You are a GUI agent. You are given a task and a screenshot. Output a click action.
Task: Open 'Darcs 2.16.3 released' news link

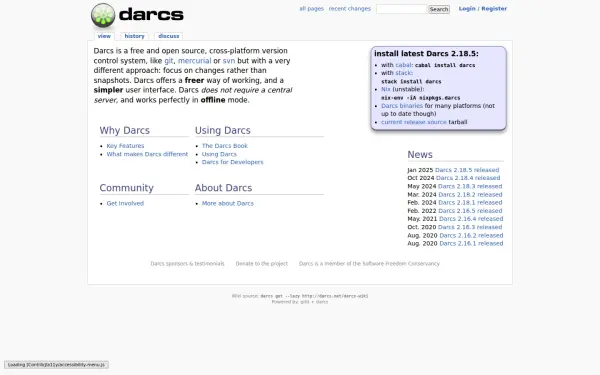pos(470,227)
